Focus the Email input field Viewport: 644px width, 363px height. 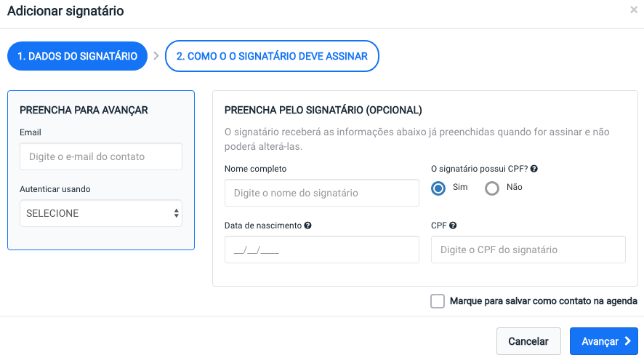point(101,156)
